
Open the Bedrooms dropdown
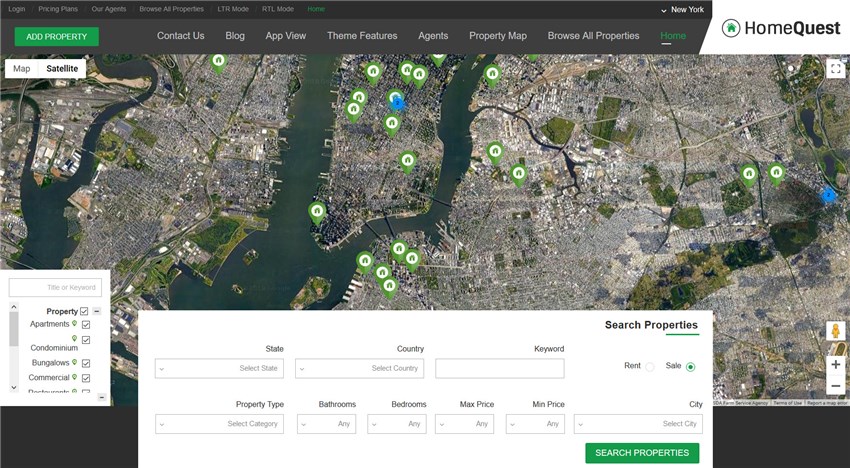point(397,424)
